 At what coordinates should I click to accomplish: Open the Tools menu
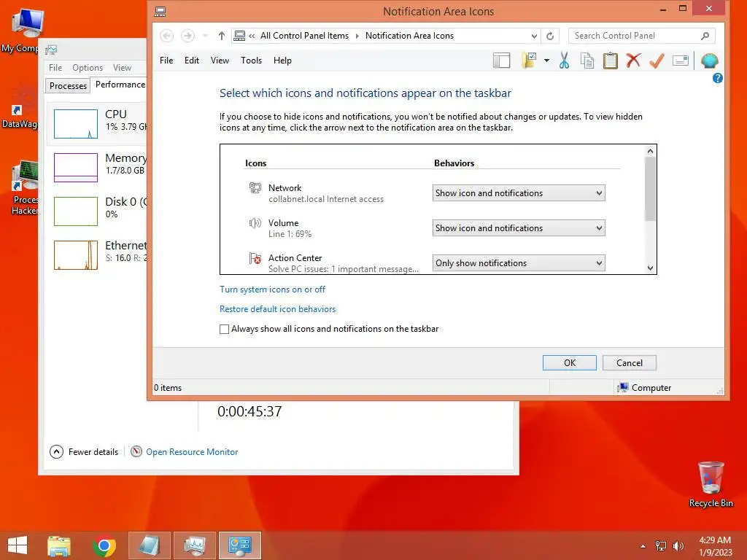coord(251,61)
